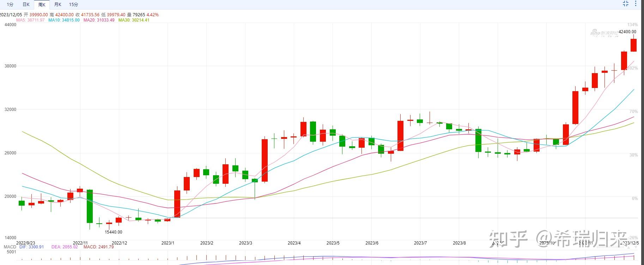Viewport: 644px width, 265px height.
Task: Click the high price 高 42400.00 in info bar
Action: (62, 15)
